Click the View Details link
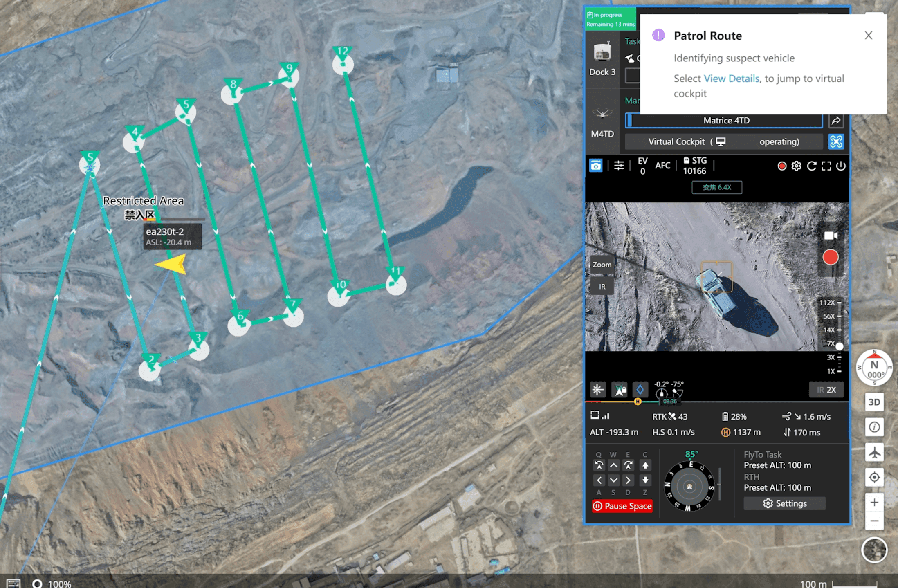898x588 pixels. pyautogui.click(x=731, y=79)
